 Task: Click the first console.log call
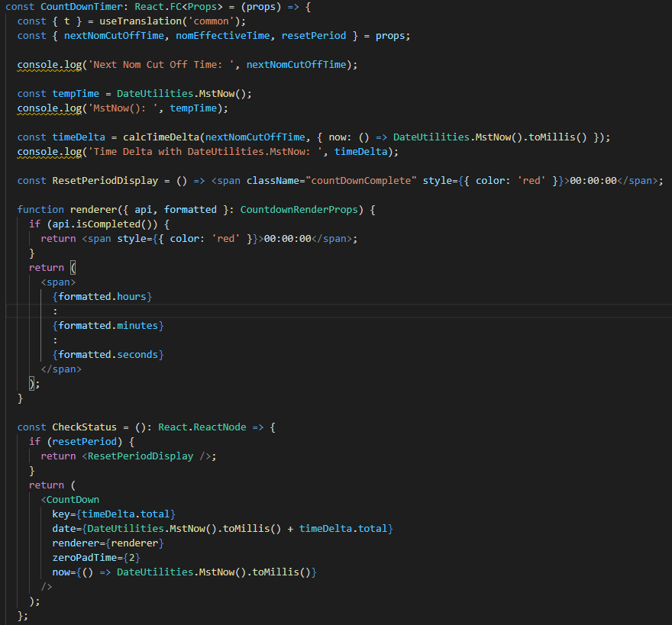(x=48, y=64)
